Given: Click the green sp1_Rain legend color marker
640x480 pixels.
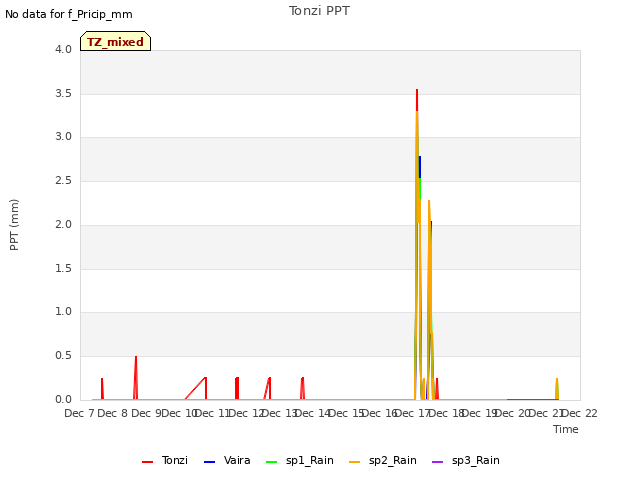Looking at the screenshot, I should coord(271,462).
